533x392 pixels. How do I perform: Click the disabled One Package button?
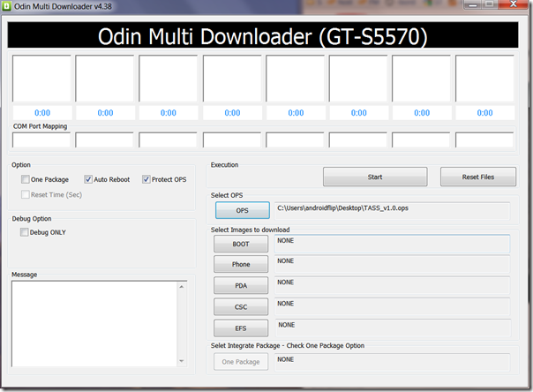coord(241,362)
